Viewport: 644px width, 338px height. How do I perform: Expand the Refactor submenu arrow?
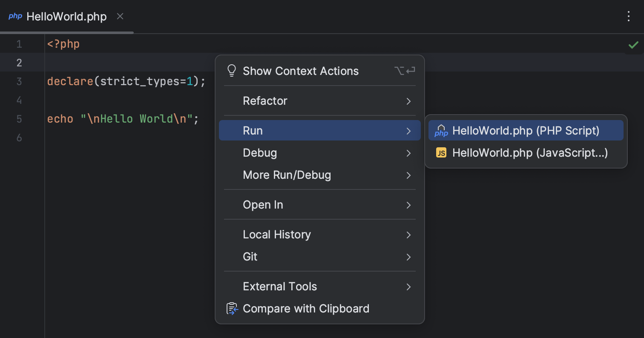click(408, 101)
